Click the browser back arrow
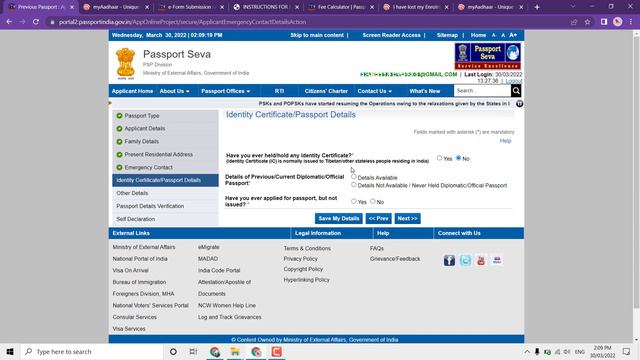Screen dimensions: 640x360 point(9,22)
